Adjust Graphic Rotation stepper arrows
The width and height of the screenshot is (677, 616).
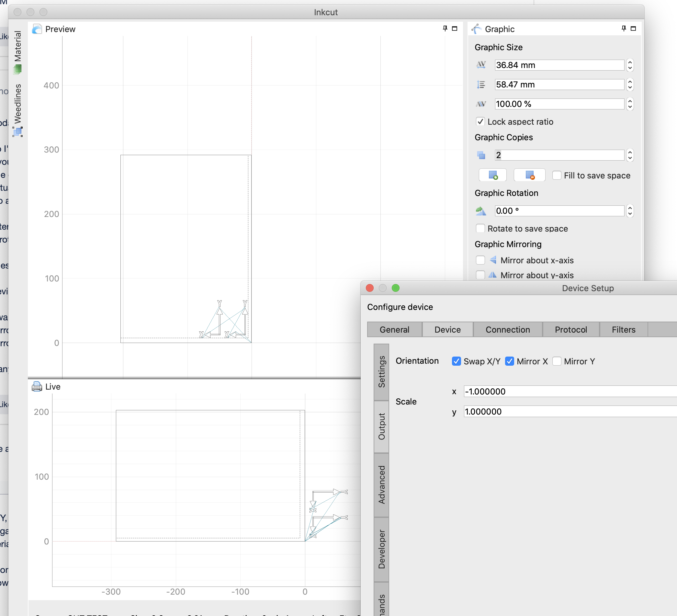[x=630, y=211]
